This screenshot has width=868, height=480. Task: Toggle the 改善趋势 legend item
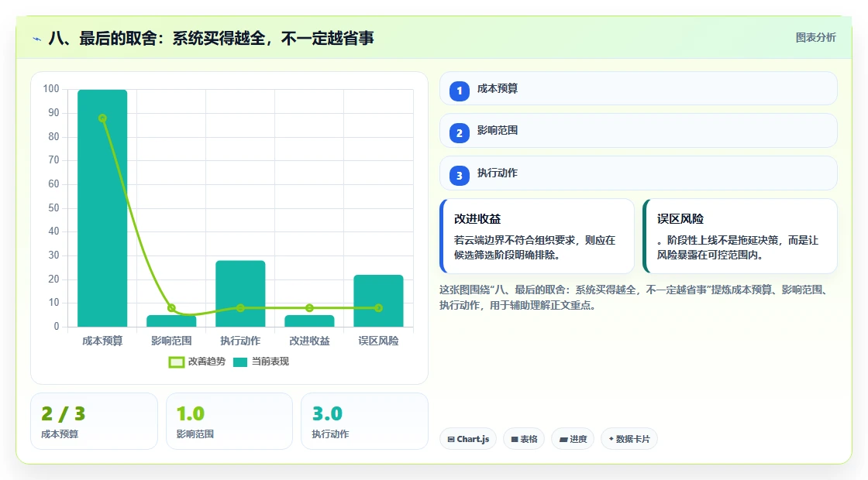coord(197,362)
